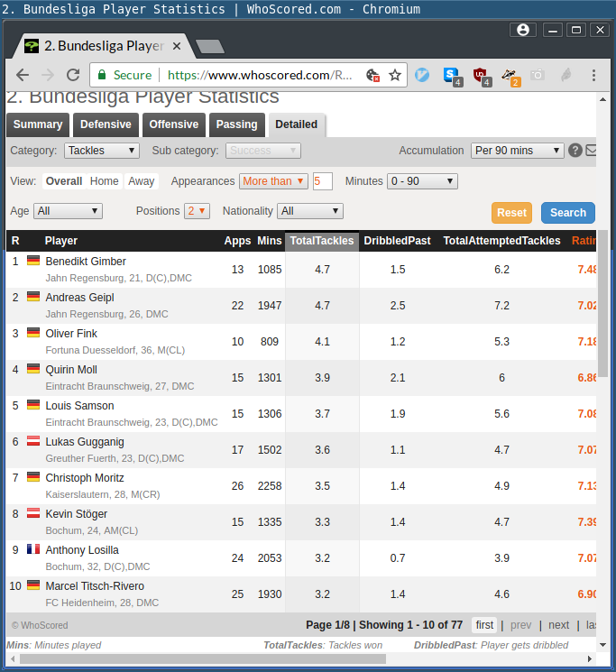
Task: Click the Austrian flag beside Kevin Stöger
Action: pos(33,513)
